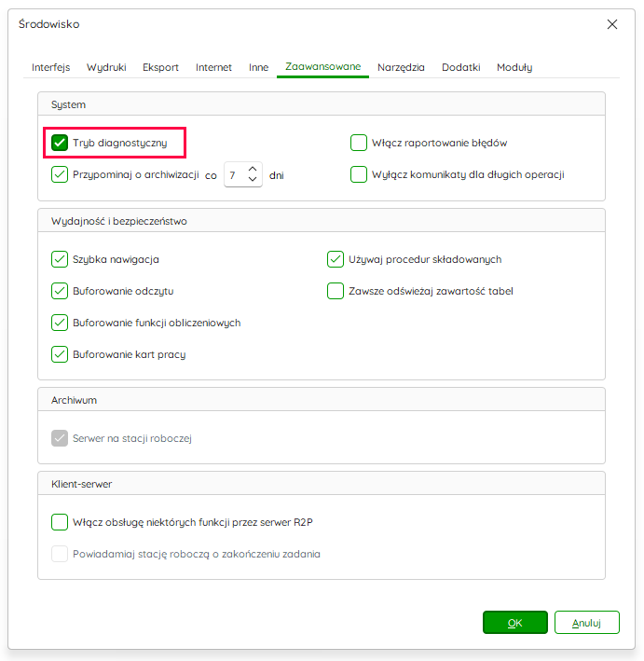The width and height of the screenshot is (644, 661).
Task: Click the Środowisko window title
Action: [48, 24]
